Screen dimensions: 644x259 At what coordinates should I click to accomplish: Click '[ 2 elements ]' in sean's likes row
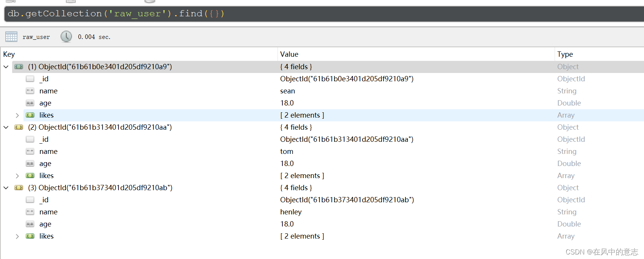coord(302,115)
